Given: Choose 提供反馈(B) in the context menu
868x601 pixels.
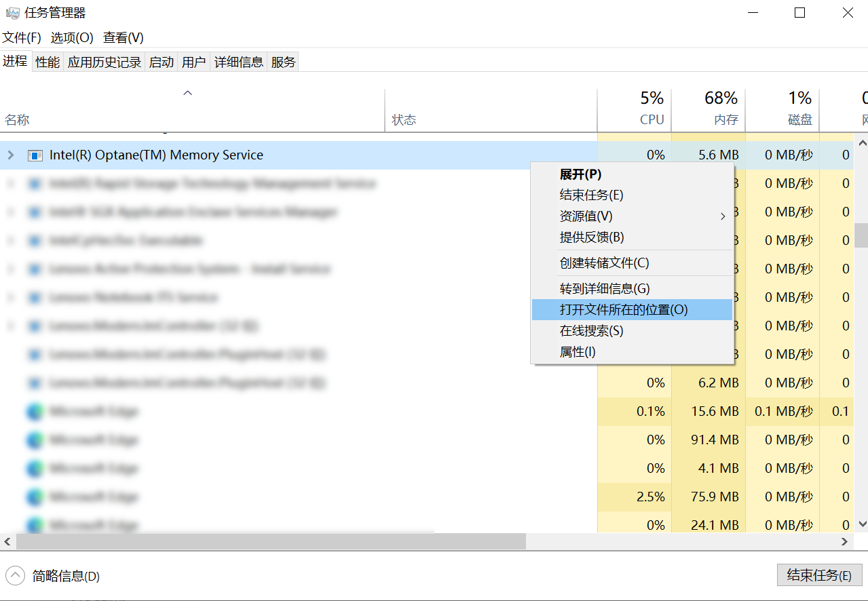Looking at the screenshot, I should (x=632, y=237).
